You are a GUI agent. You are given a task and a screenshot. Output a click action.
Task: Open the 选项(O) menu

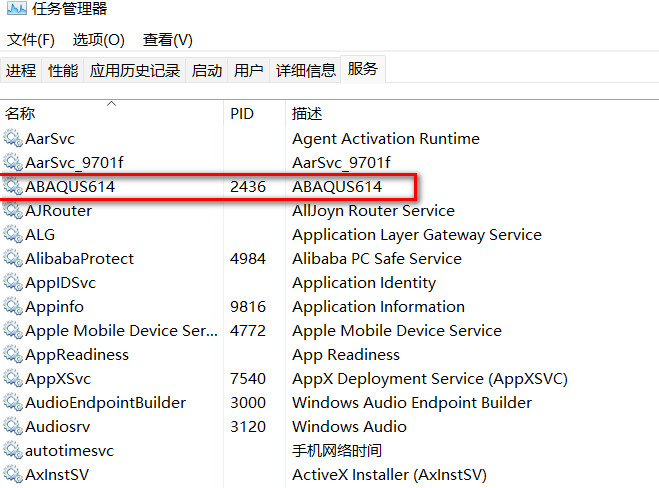click(x=98, y=40)
